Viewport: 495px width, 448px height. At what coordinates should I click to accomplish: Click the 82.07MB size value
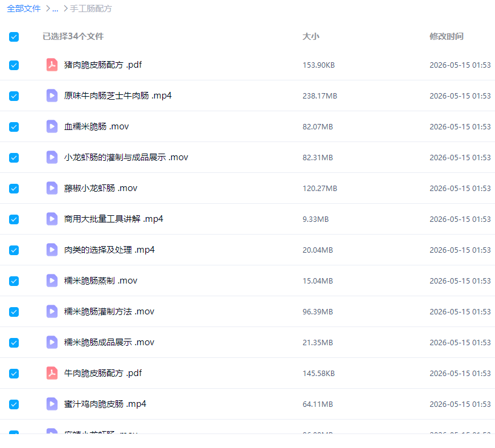click(x=318, y=127)
